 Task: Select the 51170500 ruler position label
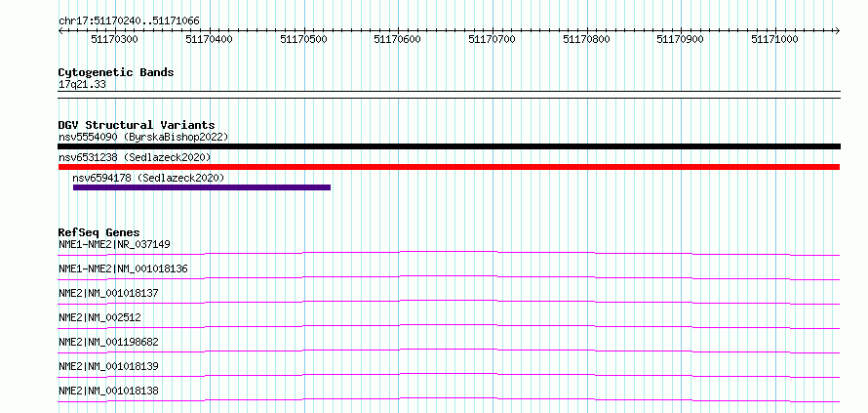[x=304, y=39]
